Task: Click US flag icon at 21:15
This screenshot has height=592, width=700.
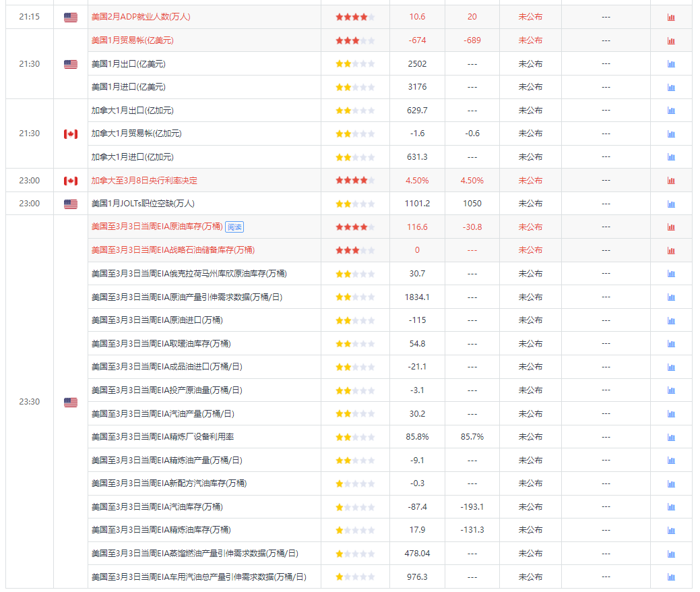Action: (71, 17)
